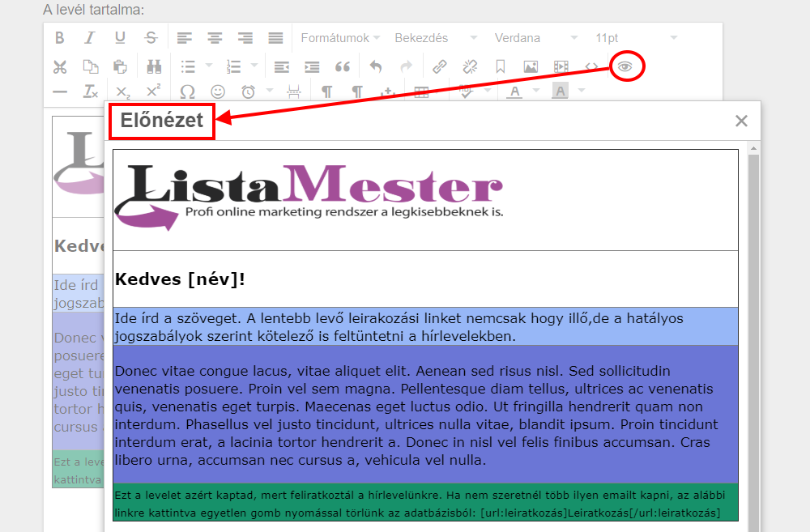This screenshot has width=810, height=532.
Task: Open the Bekezdés paragraph style dropdown
Action: pyautogui.click(x=436, y=38)
